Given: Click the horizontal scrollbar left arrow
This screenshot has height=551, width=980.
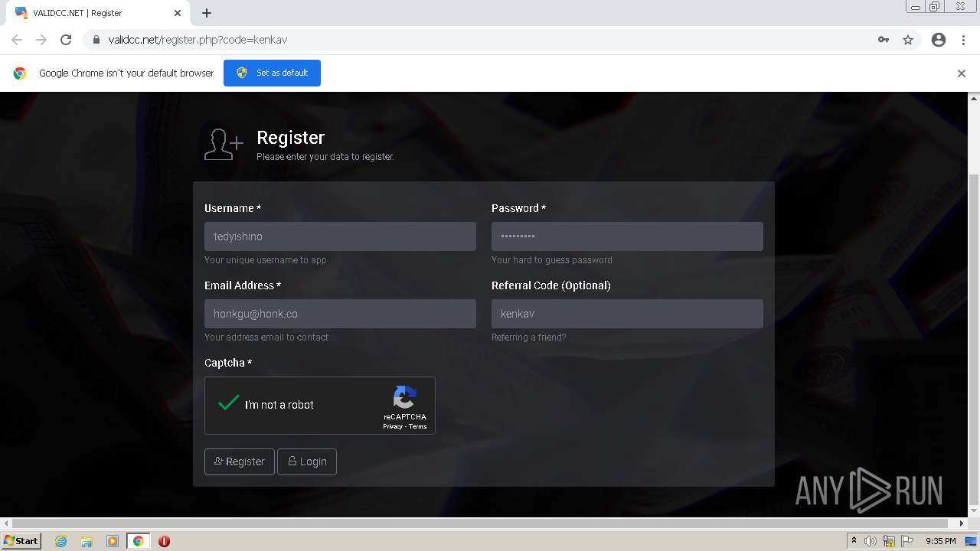Looking at the screenshot, I should coord(5,523).
